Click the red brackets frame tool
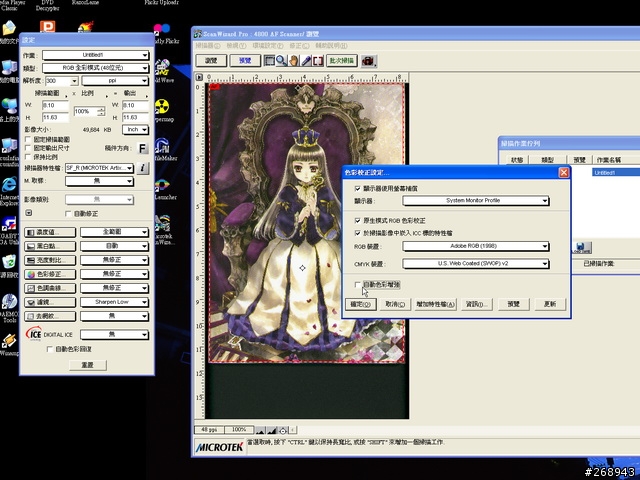The height and width of the screenshot is (480, 640). click(x=318, y=61)
